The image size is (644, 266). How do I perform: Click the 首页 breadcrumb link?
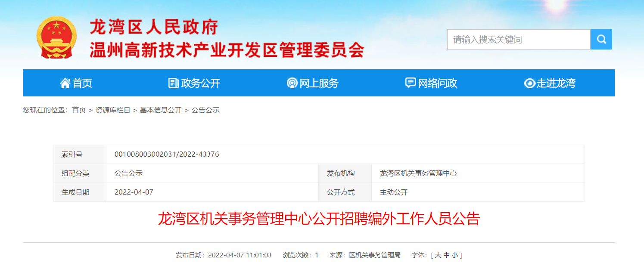[79, 110]
